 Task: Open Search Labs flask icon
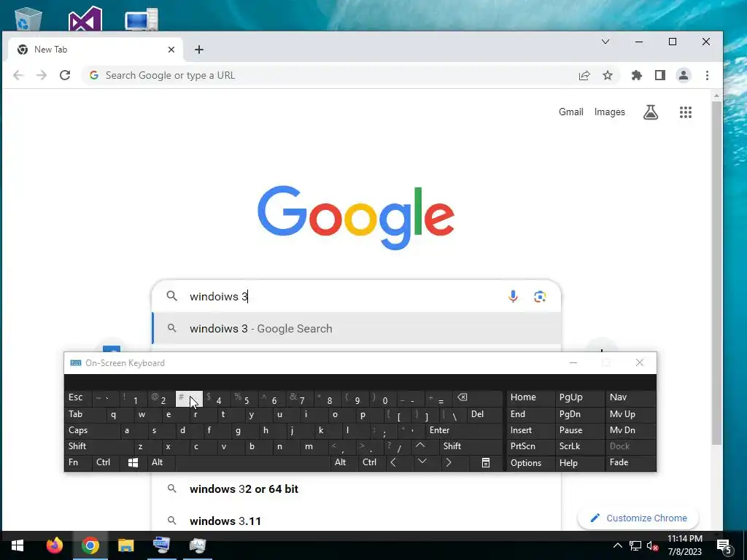[x=651, y=112]
